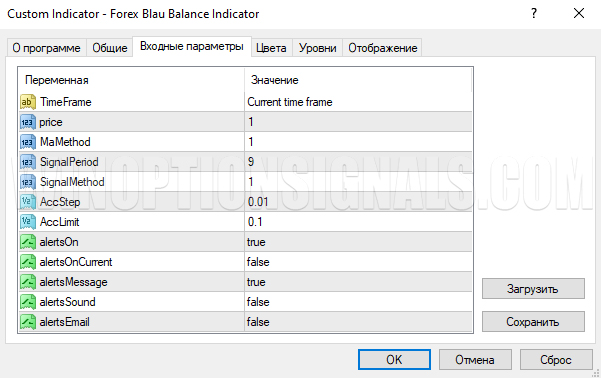Click the integer icon beside SignalMethod
601x378 pixels.
coord(28,182)
